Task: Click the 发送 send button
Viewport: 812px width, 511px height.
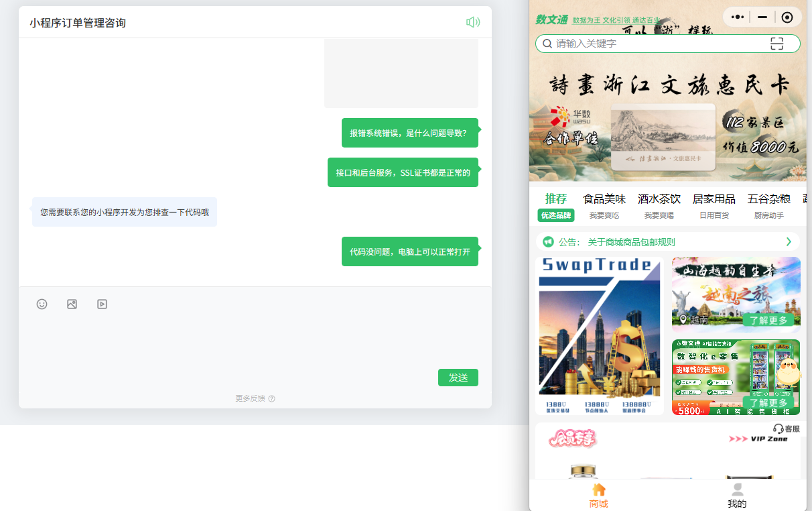Action: [458, 378]
